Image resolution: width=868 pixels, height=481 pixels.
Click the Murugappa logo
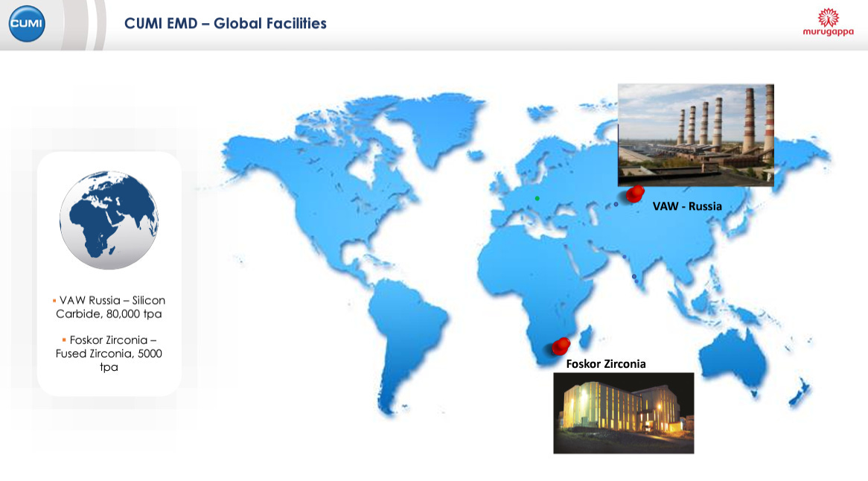828,22
